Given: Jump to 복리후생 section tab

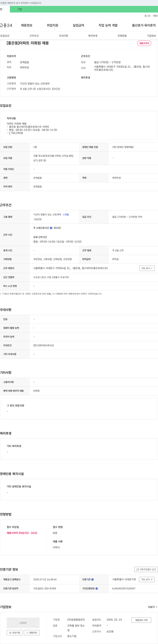Looking at the screenshot, I should (93, 36).
